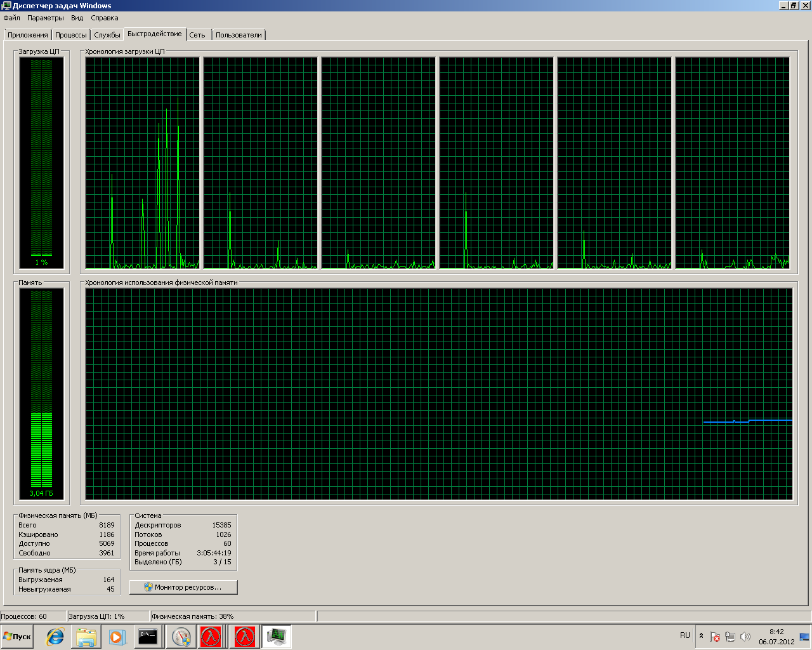
Task: Switch to the Приложения tab
Action: tap(28, 35)
